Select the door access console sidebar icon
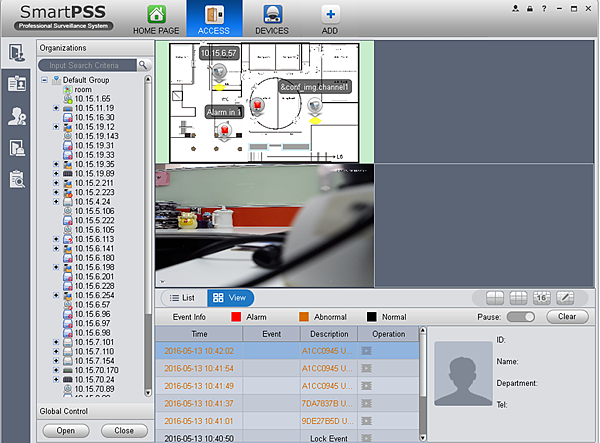Viewport: 600px width, 443px height. (16, 53)
